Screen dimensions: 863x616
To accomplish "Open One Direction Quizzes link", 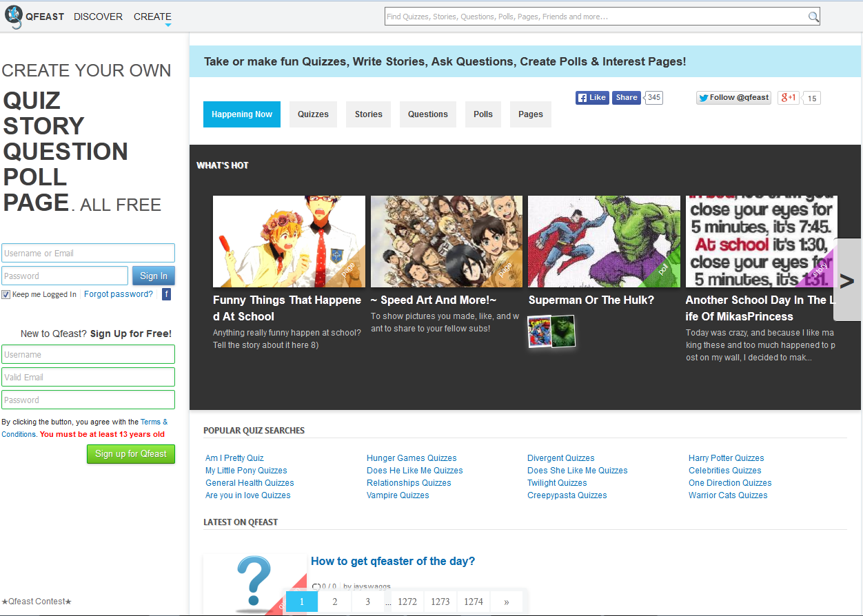I will 730,483.
